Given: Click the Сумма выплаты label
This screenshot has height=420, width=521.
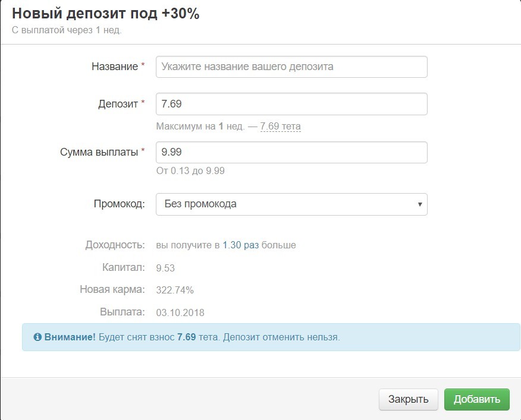Looking at the screenshot, I should click(x=99, y=152).
